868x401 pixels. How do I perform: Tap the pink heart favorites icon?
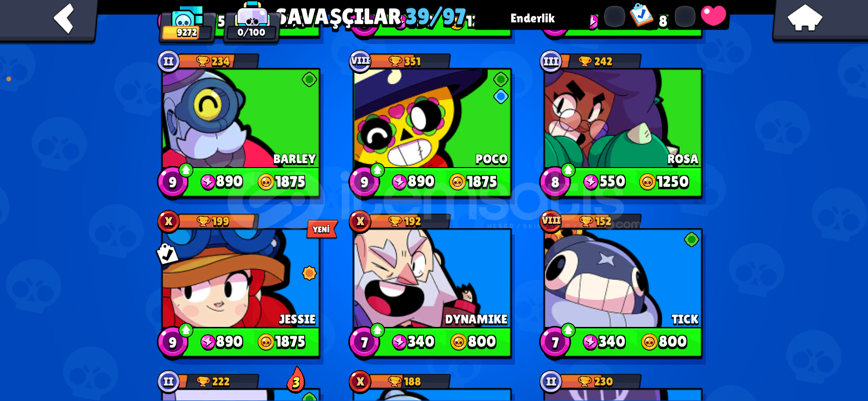coord(713,15)
